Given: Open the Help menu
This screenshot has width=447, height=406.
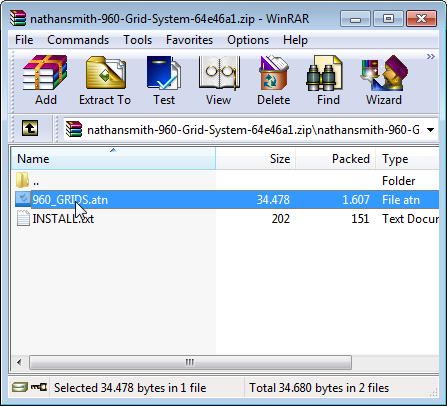Looking at the screenshot, I should [x=295, y=40].
